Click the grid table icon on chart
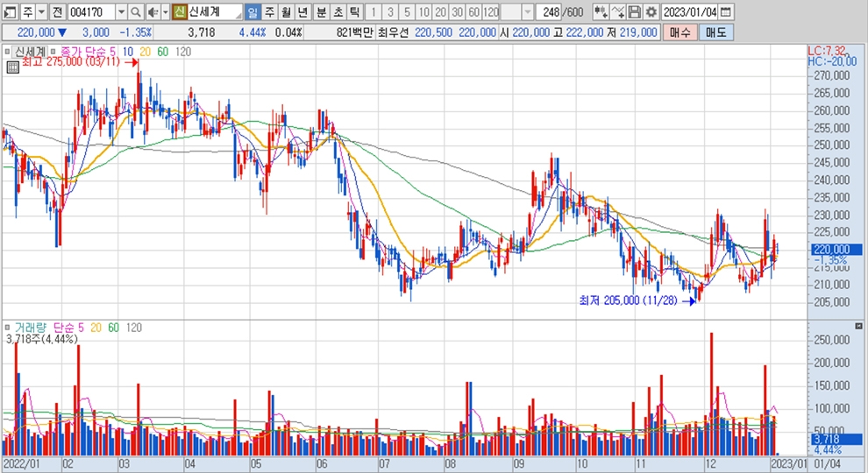 click(12, 67)
